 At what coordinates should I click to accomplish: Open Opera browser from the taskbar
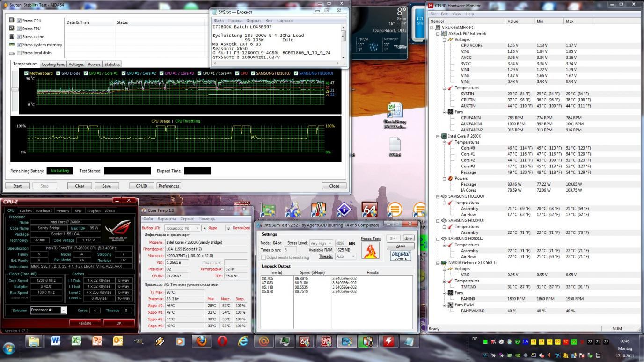coord(222,341)
